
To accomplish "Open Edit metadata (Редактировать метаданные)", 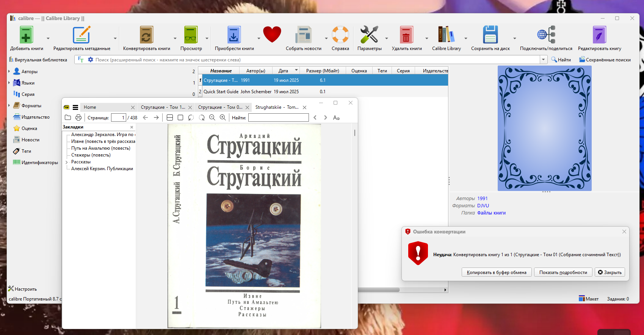I will tap(81, 35).
